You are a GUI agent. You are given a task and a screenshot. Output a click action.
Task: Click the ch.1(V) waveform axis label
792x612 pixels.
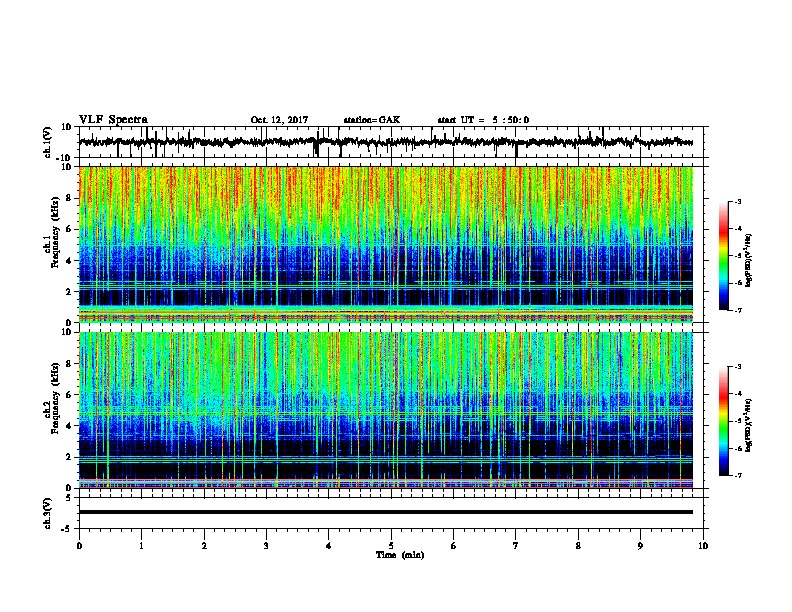[x=48, y=142]
